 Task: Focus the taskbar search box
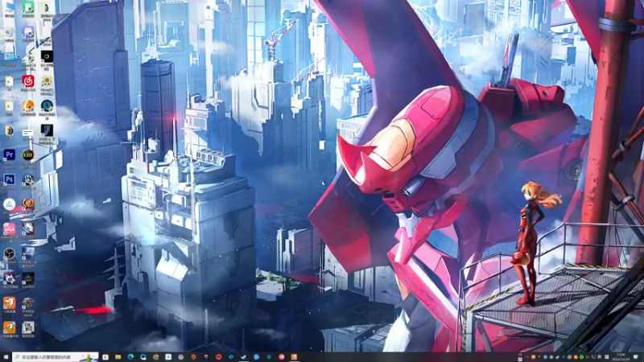click(56, 357)
